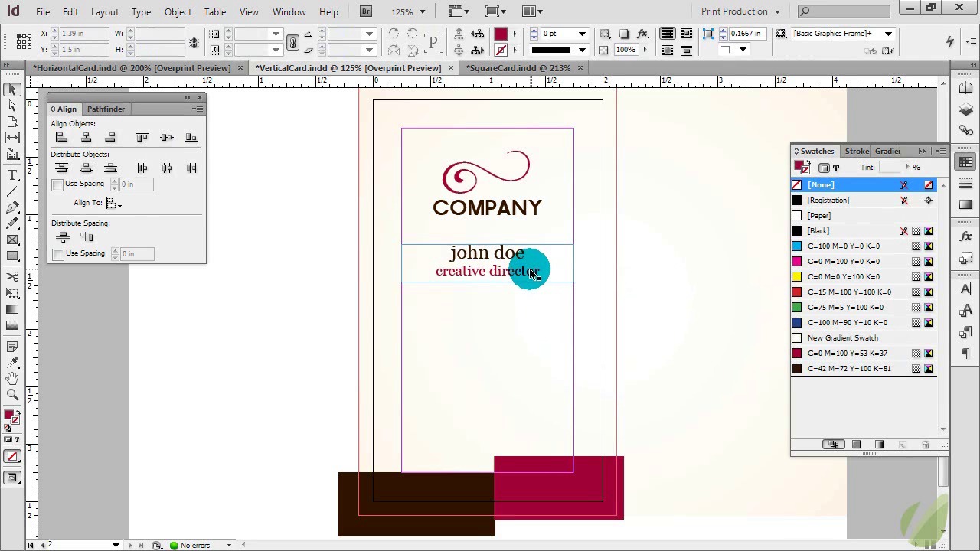Toggle formatting affects container in Swatches
Viewport: 980px width, 551px height.
click(824, 168)
